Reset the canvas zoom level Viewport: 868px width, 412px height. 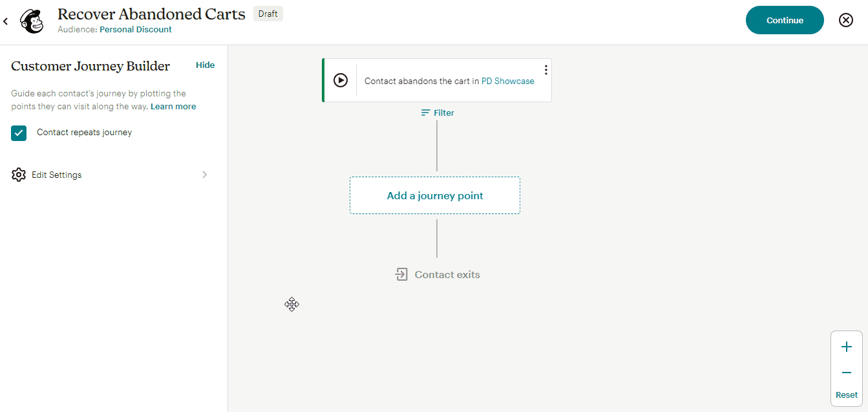[x=846, y=395]
